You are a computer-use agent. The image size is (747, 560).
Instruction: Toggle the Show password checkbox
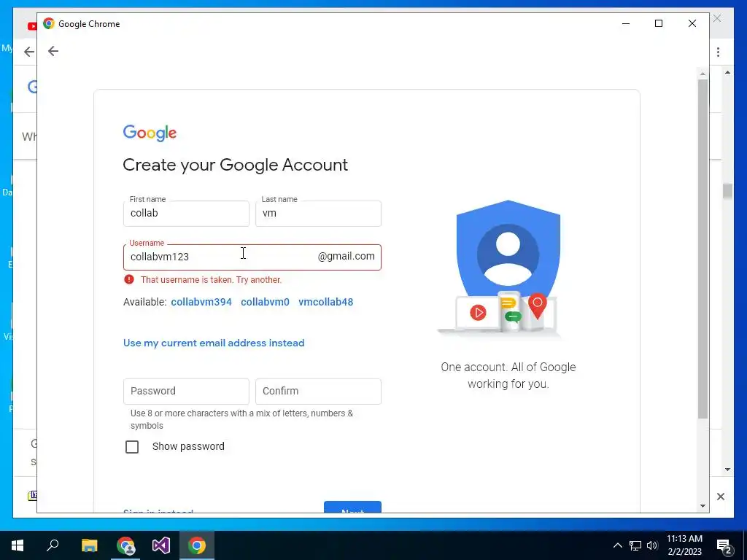(132, 447)
